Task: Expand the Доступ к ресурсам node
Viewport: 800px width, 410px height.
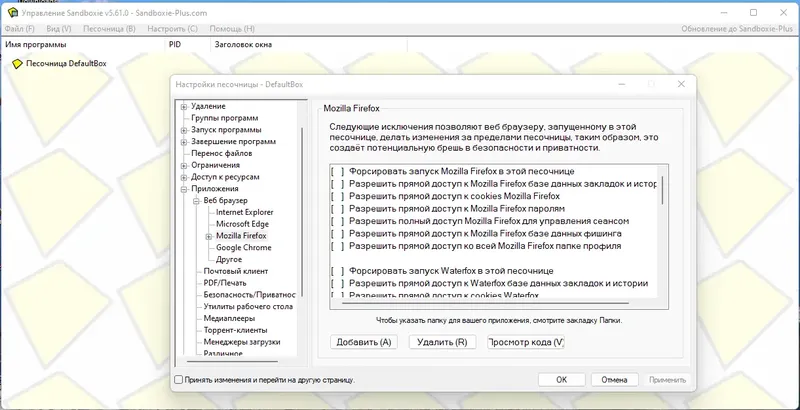Action: point(184,177)
